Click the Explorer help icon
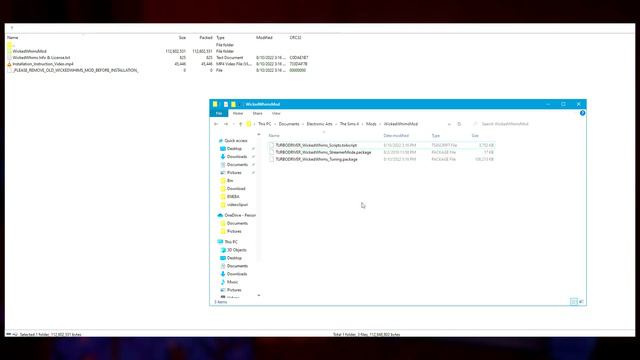The height and width of the screenshot is (360, 640). coord(582,113)
